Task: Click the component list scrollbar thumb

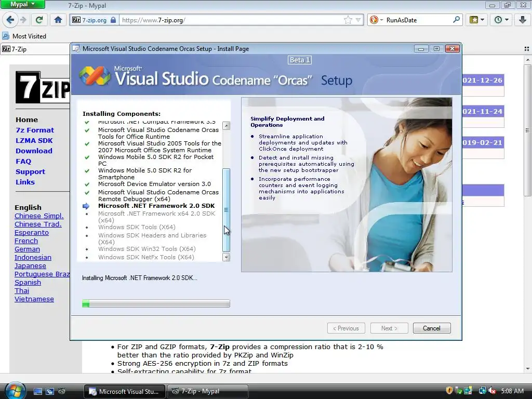Action: point(227,210)
